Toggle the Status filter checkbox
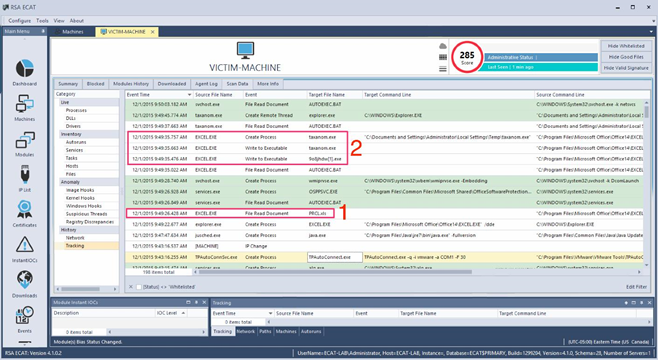The width and height of the screenshot is (658, 360). [x=139, y=287]
